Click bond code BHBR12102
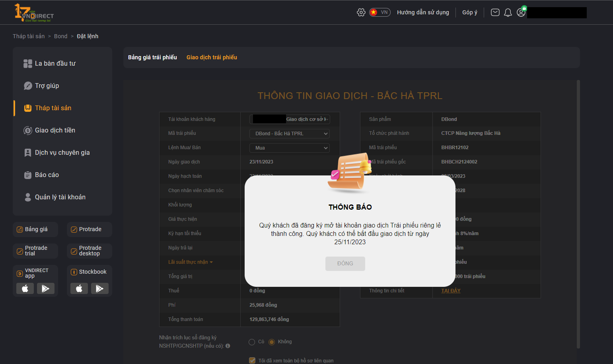The height and width of the screenshot is (364, 613). click(455, 148)
